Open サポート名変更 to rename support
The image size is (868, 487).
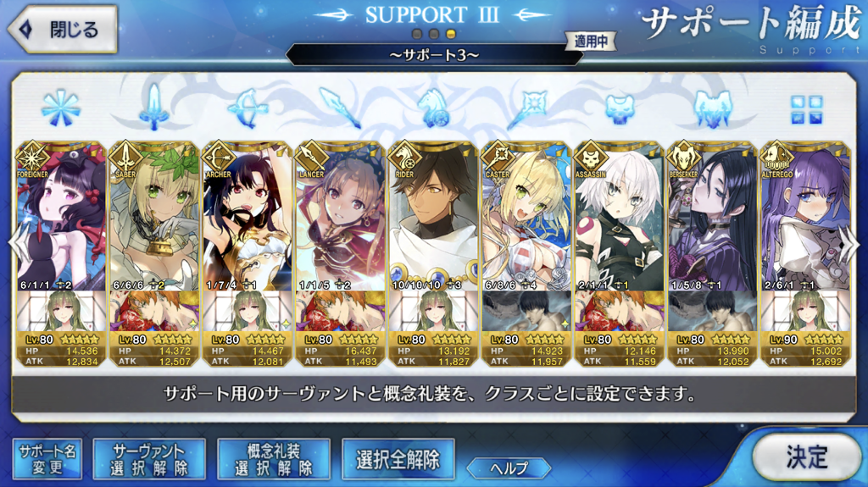click(47, 459)
